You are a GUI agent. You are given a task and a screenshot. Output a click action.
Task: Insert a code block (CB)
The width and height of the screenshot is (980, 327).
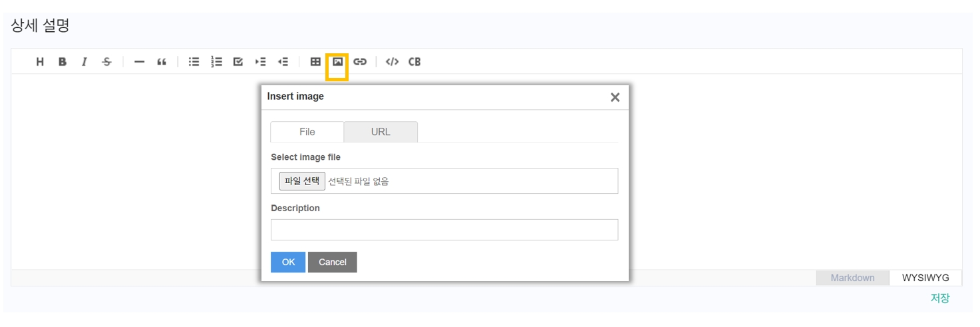(414, 62)
